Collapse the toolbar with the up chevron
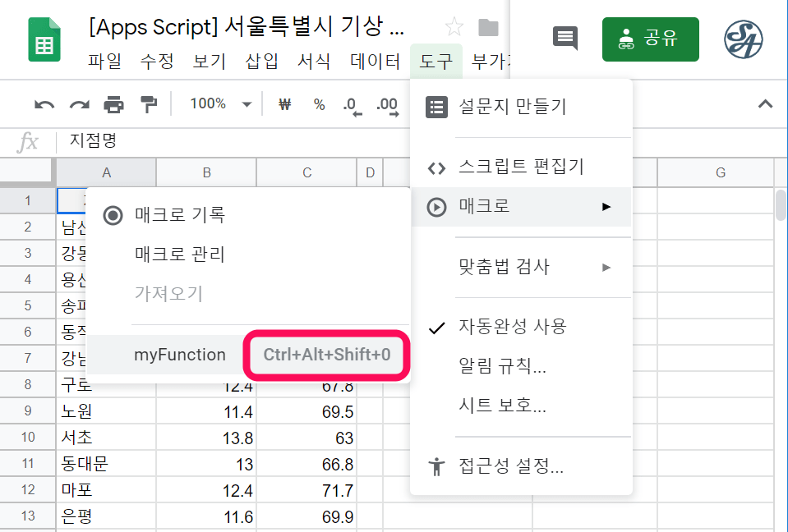Viewport: 788px width, 532px height. (x=765, y=104)
